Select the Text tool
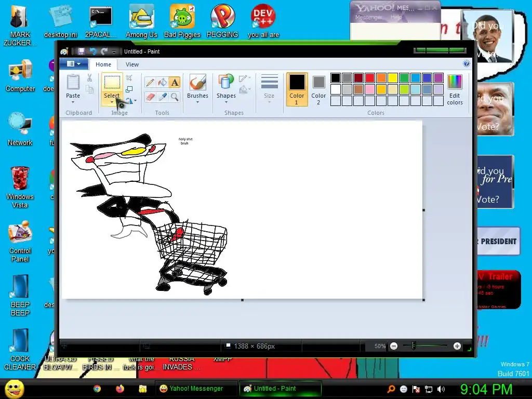 175,82
